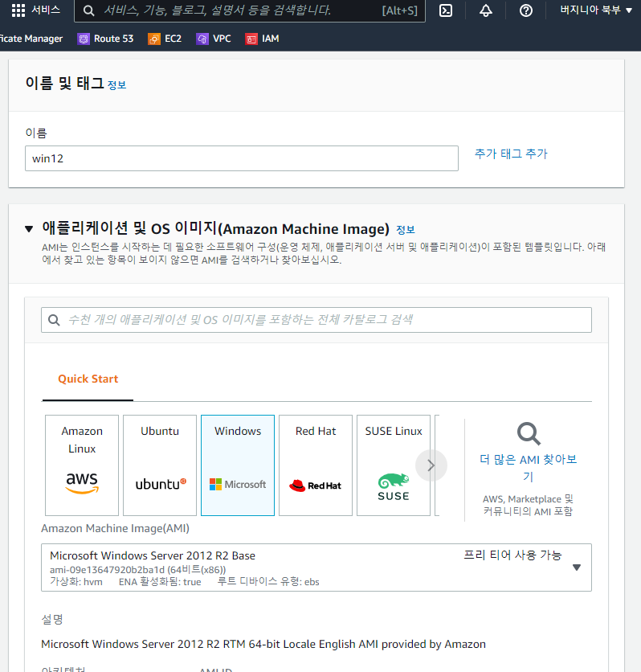
Task: Open the VPC shortcut
Action: click(214, 39)
